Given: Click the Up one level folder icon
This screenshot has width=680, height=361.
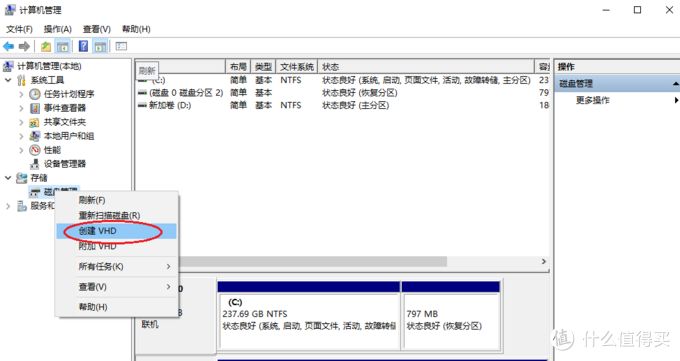Looking at the screenshot, I should point(46,46).
